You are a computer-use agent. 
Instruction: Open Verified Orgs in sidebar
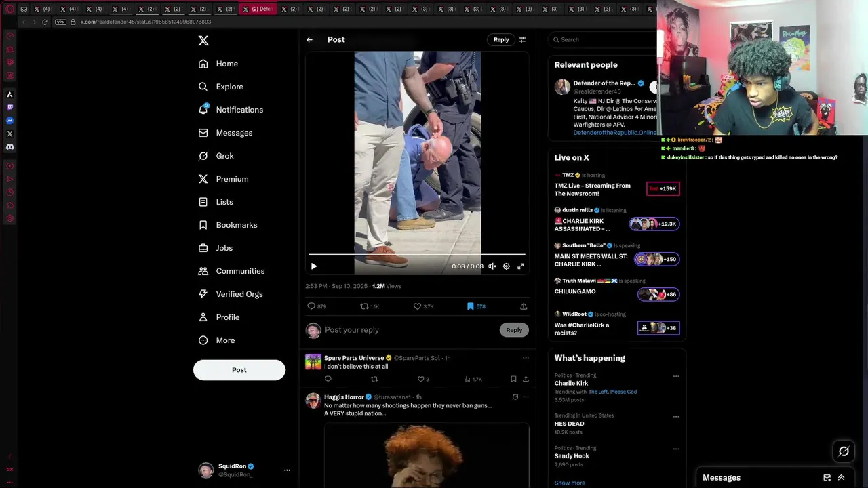(x=231, y=294)
